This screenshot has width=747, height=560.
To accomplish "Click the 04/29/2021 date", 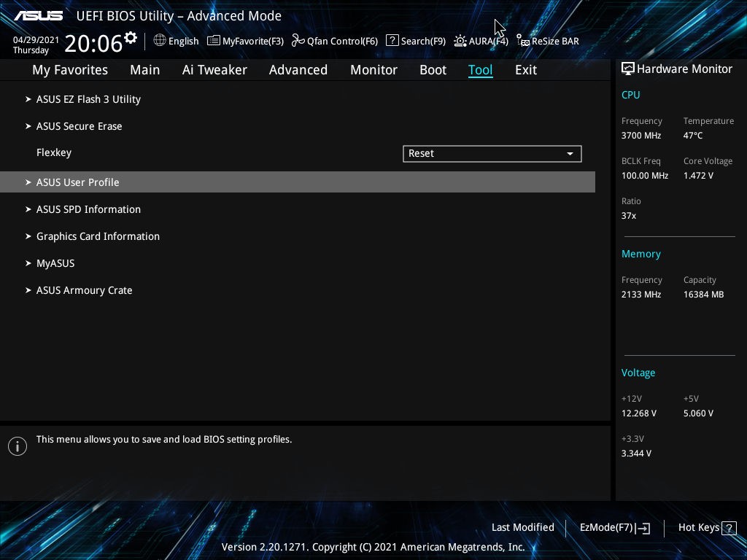I will (36, 40).
